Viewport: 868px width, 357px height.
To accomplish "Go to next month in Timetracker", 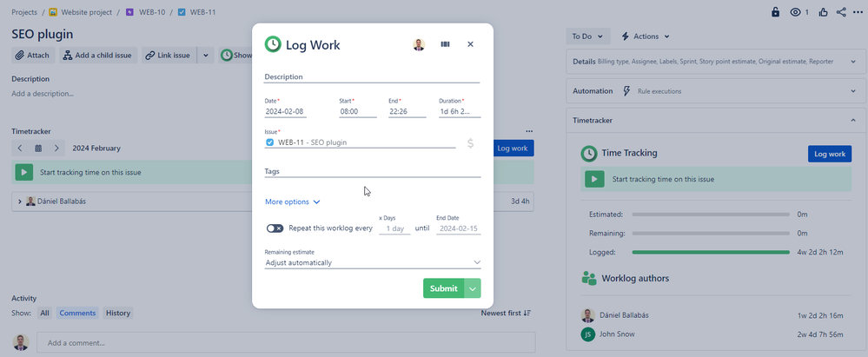I will (56, 149).
